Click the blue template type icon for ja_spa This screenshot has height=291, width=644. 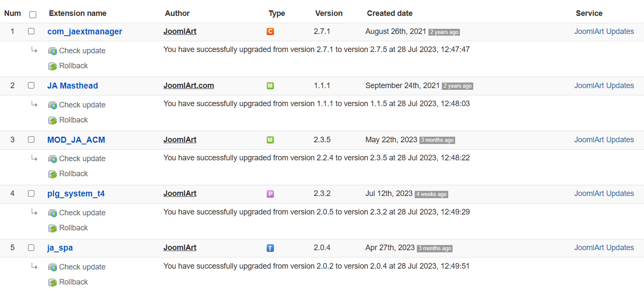(270, 248)
